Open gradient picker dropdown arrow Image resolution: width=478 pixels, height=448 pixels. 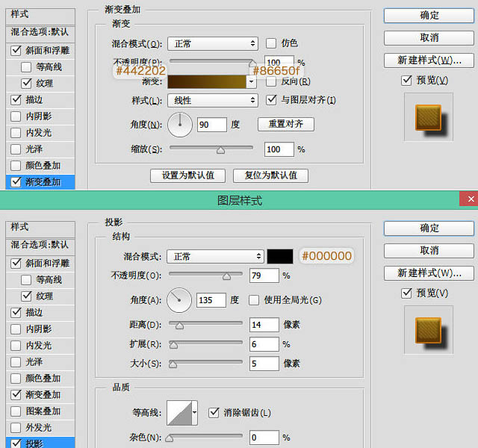251,81
